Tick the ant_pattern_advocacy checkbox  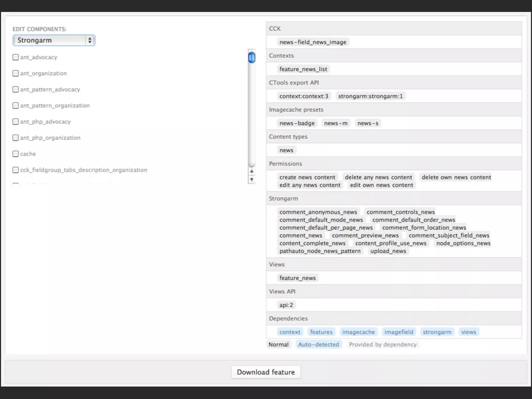16,89
